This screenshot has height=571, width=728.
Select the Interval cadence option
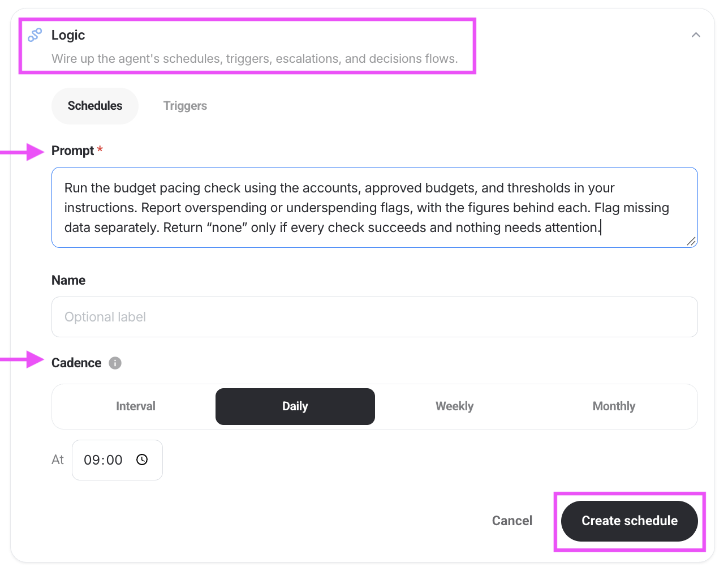tap(136, 406)
